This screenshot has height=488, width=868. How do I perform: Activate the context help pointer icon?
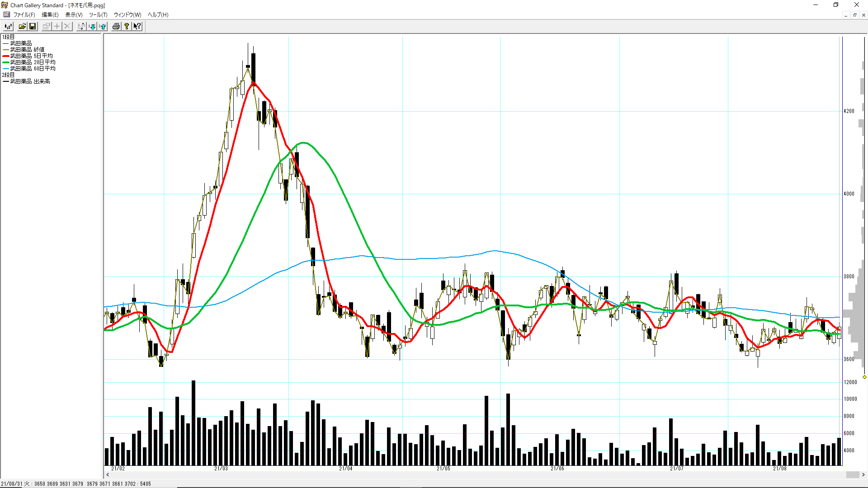coord(137,26)
